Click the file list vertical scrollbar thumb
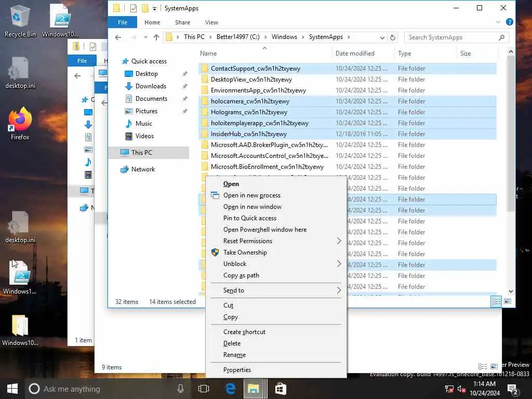 (511, 134)
